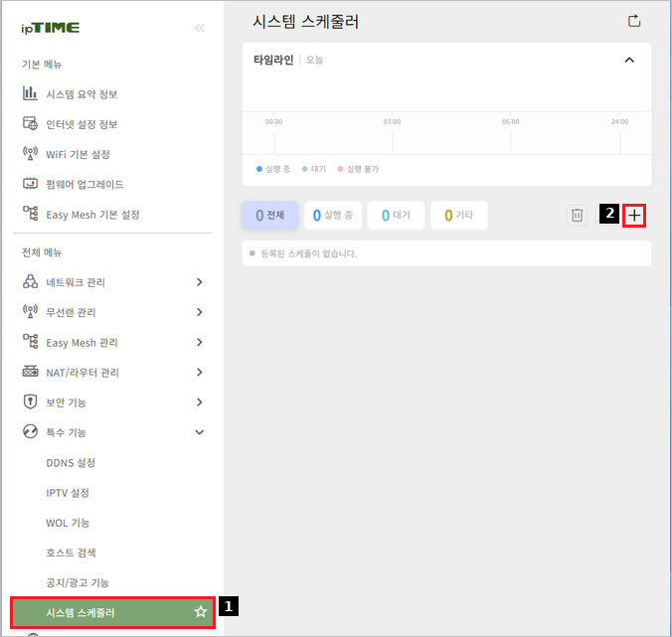This screenshot has width=672, height=637.
Task: Expand the 무선랜 관리 submenu arrow
Action: (x=199, y=312)
